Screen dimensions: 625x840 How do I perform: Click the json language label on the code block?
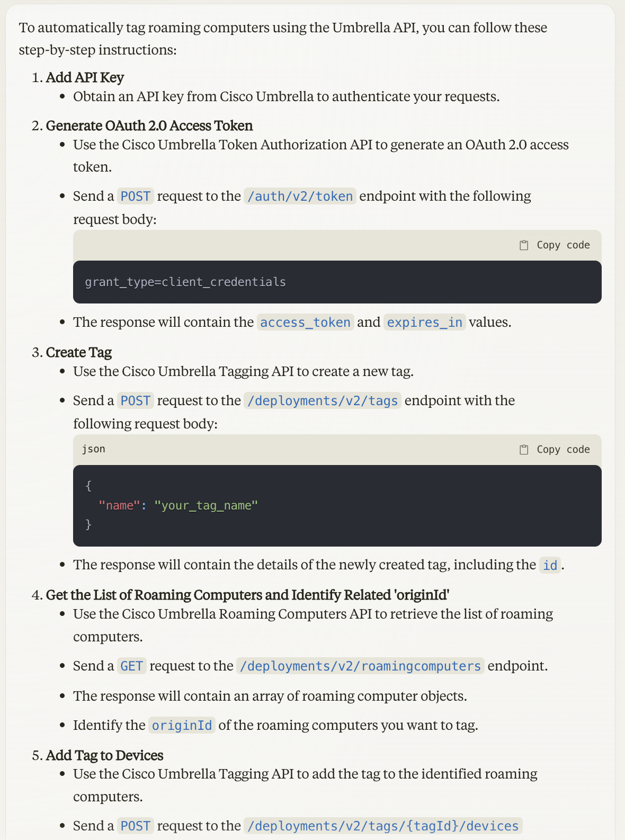point(93,449)
